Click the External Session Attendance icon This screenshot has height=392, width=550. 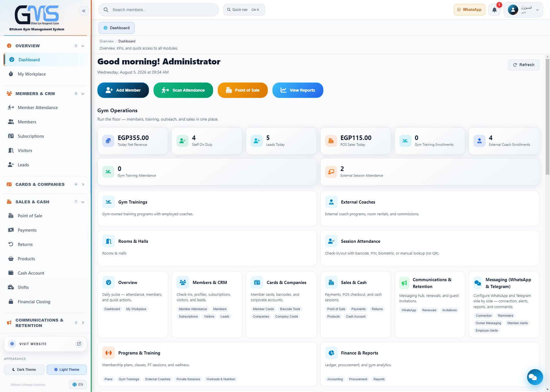click(331, 172)
